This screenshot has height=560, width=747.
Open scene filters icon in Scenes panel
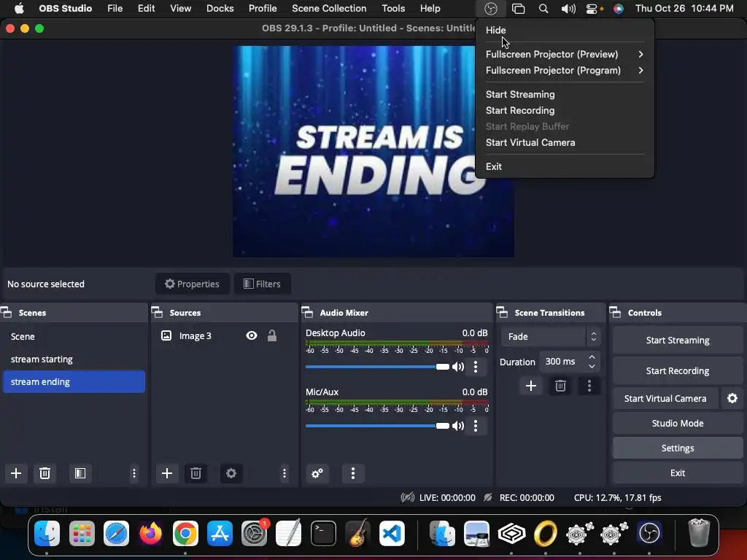point(80,473)
